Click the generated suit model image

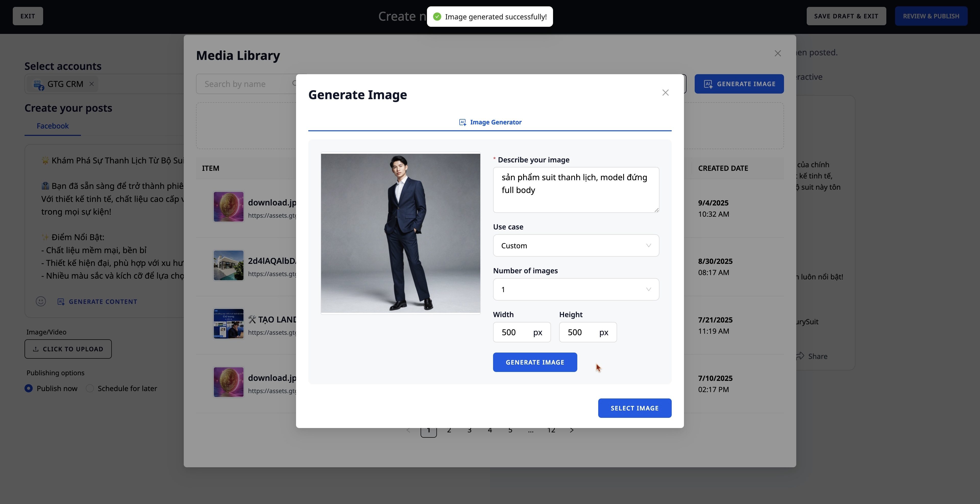pos(400,233)
